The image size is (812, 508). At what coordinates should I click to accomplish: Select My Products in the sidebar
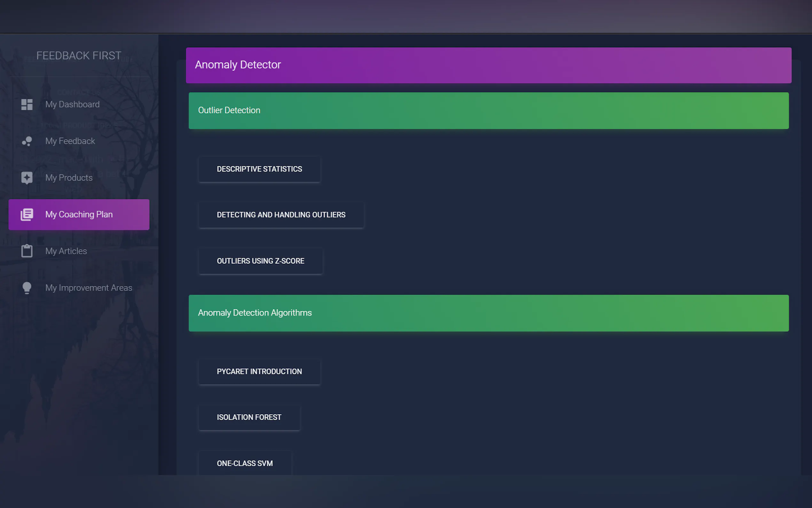pyautogui.click(x=69, y=178)
